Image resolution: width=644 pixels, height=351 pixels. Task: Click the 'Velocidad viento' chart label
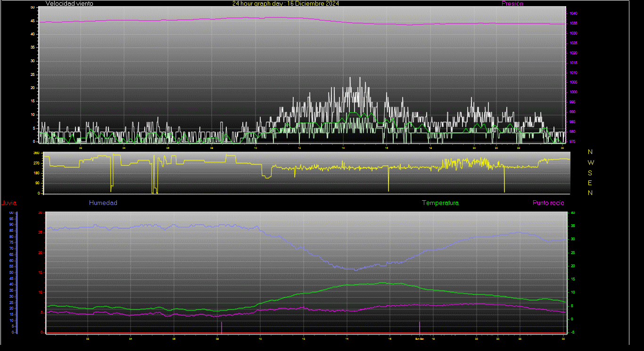point(69,3)
